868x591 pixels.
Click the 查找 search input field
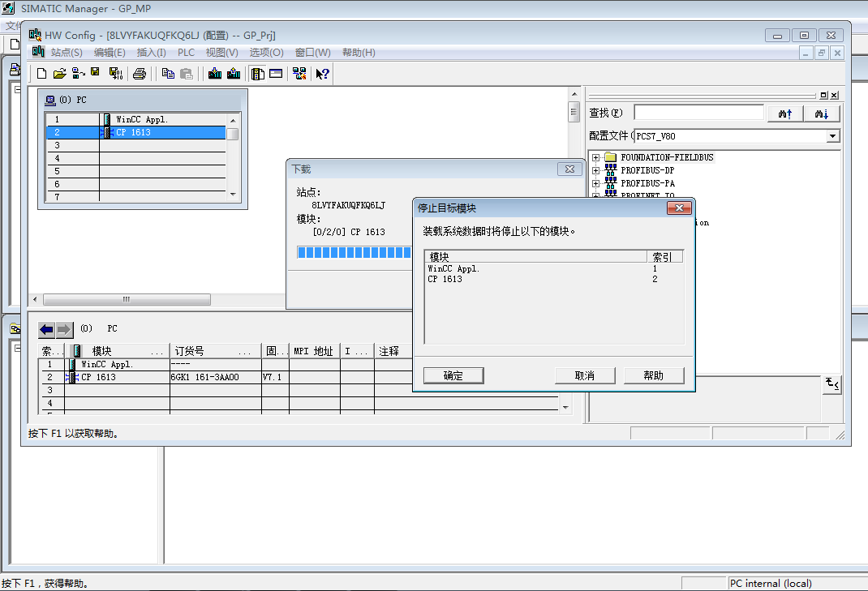698,113
